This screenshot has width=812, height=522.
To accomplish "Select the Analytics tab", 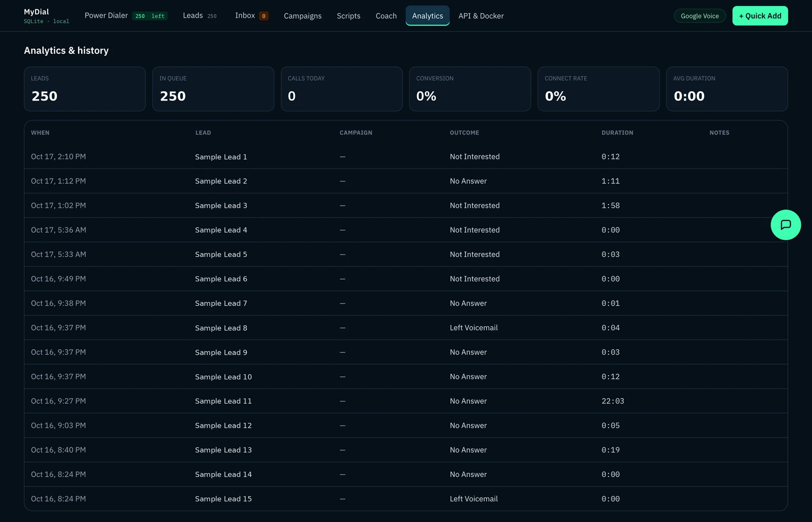I will 427,16.
